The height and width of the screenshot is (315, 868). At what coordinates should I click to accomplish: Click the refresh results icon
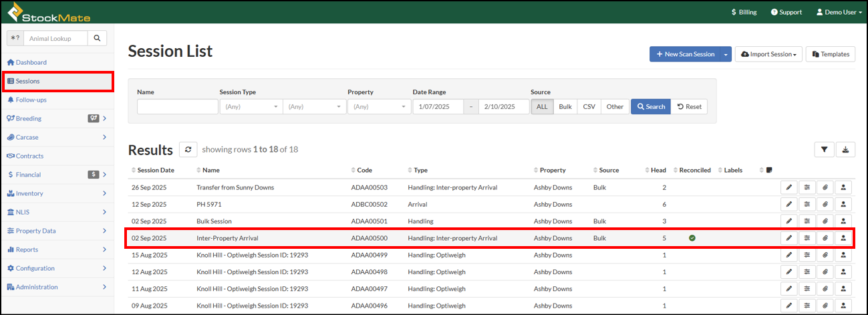point(188,149)
